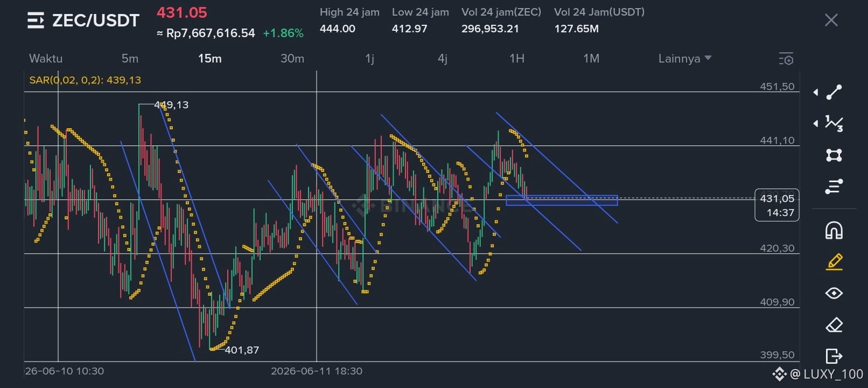Image resolution: width=868 pixels, height=388 pixels.
Task: Hide drawings with the eye icon
Action: pyautogui.click(x=834, y=293)
